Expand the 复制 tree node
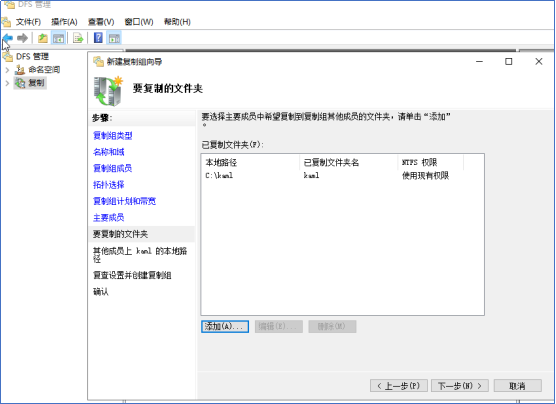Screen dimensions: 556x404 coord(7,83)
